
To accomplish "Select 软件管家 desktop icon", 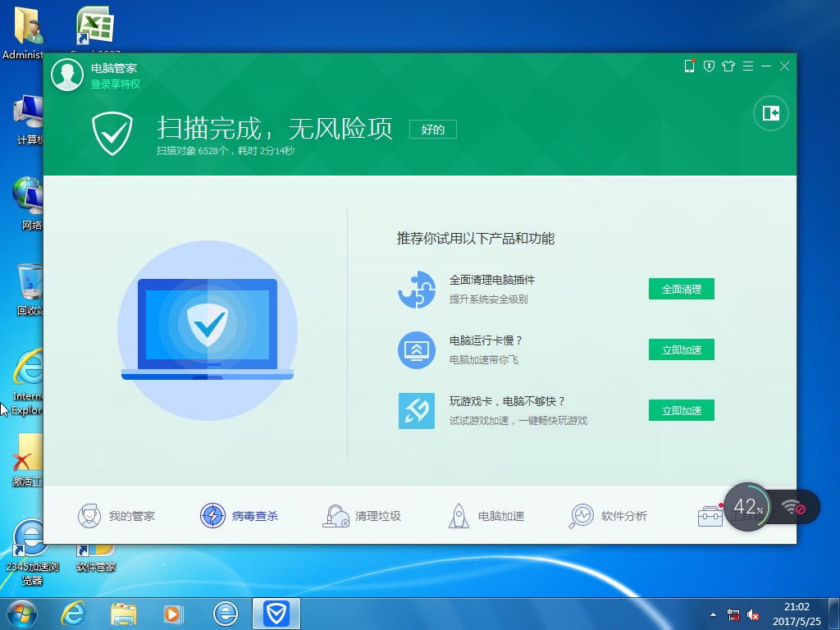I will (x=96, y=558).
